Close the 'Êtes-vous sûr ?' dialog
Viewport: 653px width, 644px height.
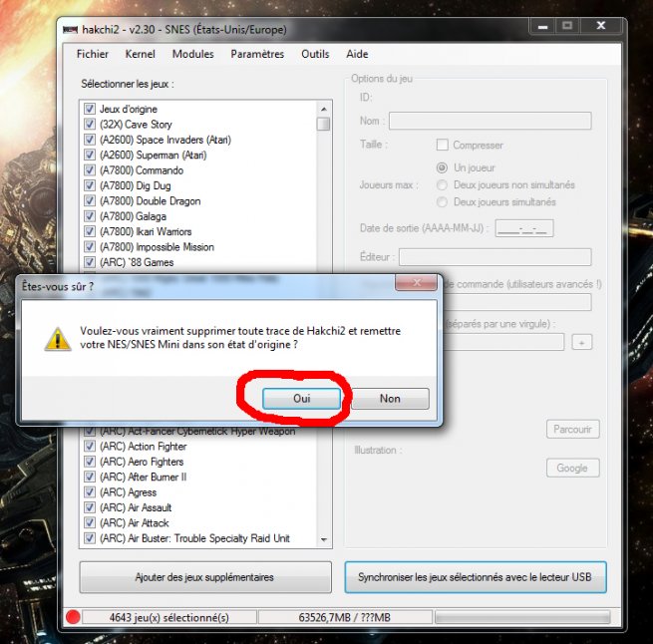click(x=417, y=285)
